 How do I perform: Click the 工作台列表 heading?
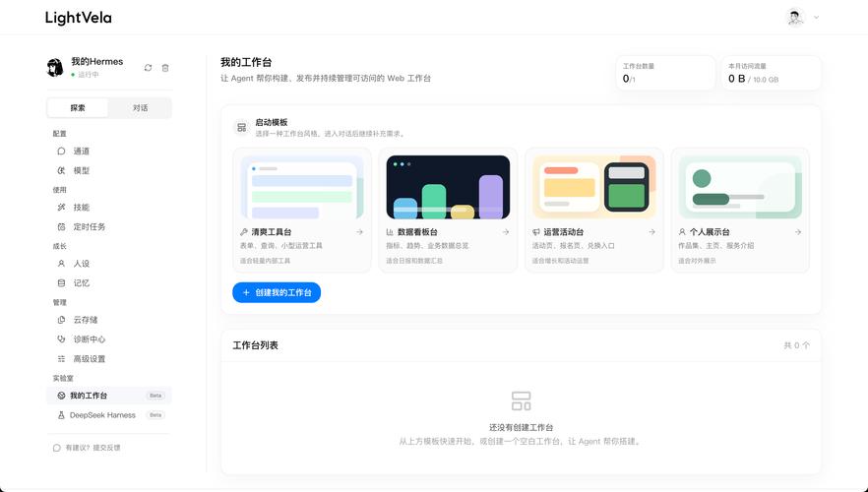pyautogui.click(x=255, y=345)
